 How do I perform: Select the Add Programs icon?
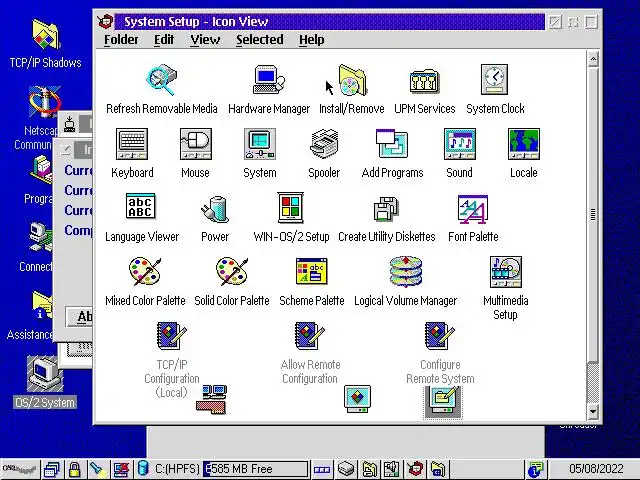[392, 144]
